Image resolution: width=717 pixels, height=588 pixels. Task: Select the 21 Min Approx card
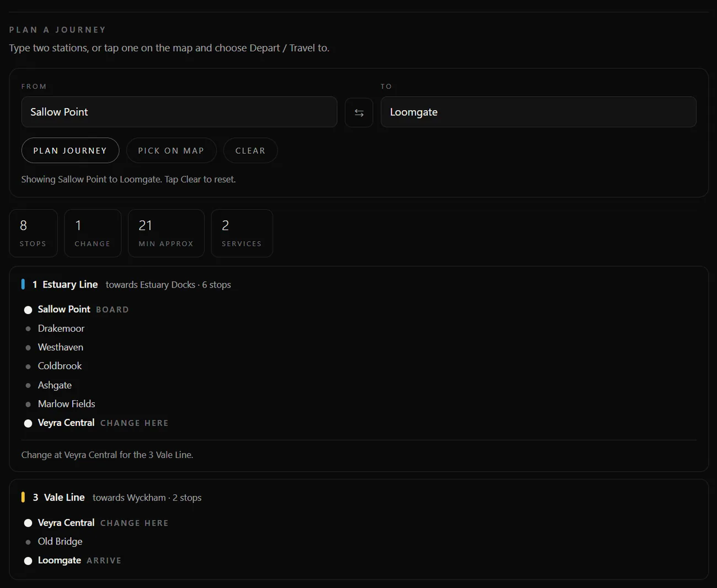(x=166, y=233)
